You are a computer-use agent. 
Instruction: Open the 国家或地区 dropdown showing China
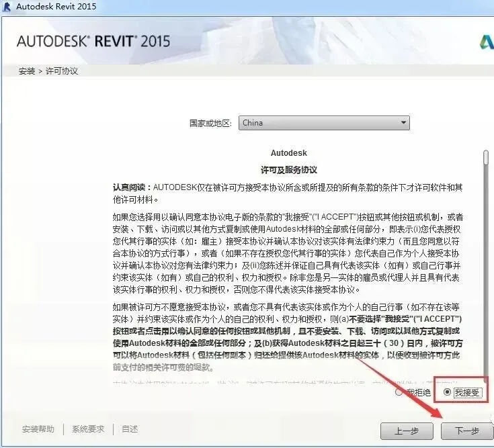[324, 123]
